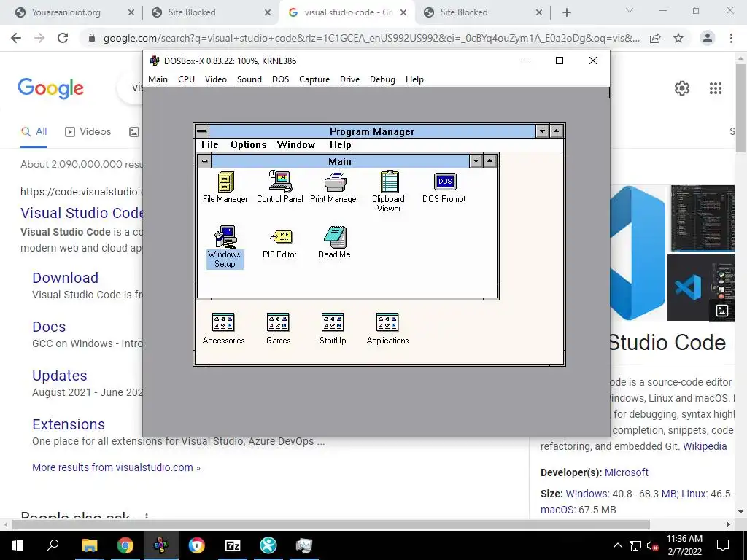The width and height of the screenshot is (747, 560).
Task: Open the Download sitelink
Action: (65, 278)
